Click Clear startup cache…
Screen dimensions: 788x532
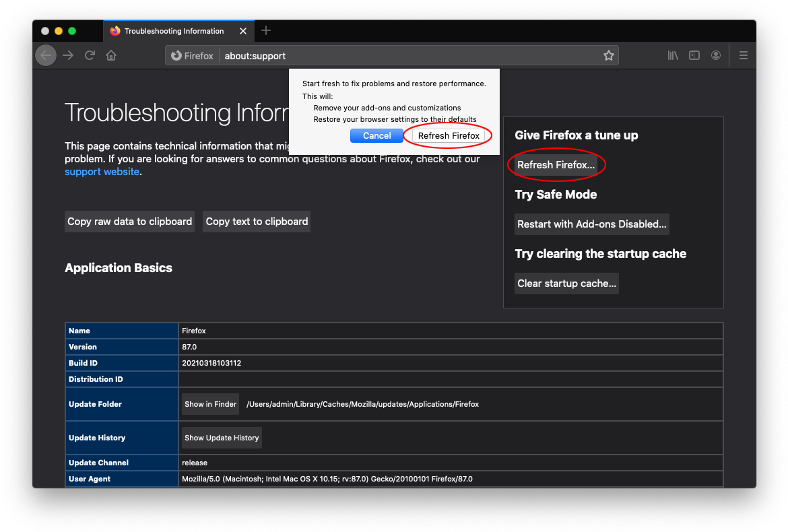click(x=566, y=284)
